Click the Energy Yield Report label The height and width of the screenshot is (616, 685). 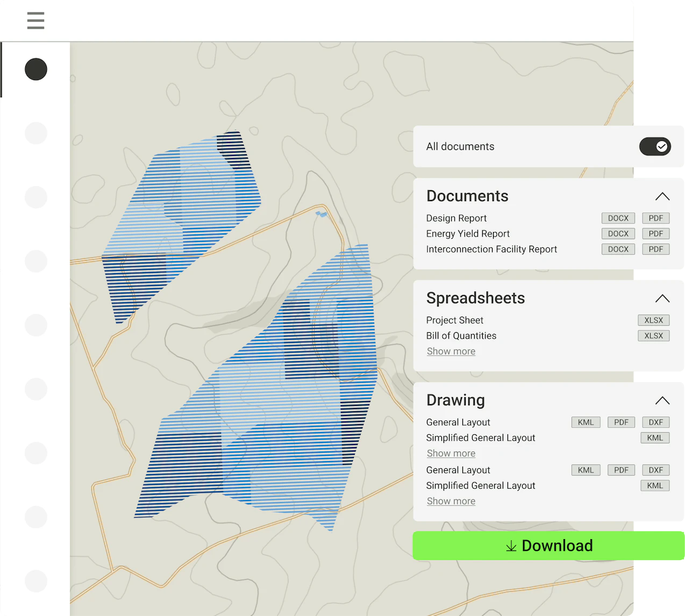pos(468,234)
